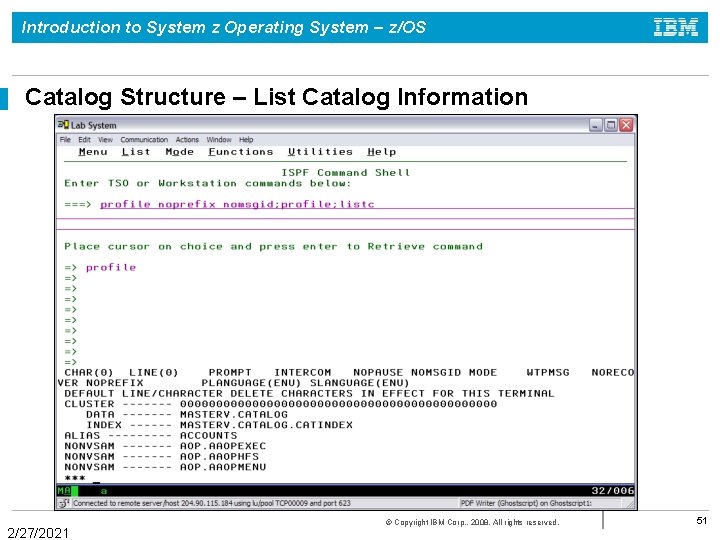Image resolution: width=720 pixels, height=540 pixels.
Task: Select ISPF Mode action bar item
Action: [x=180, y=152]
